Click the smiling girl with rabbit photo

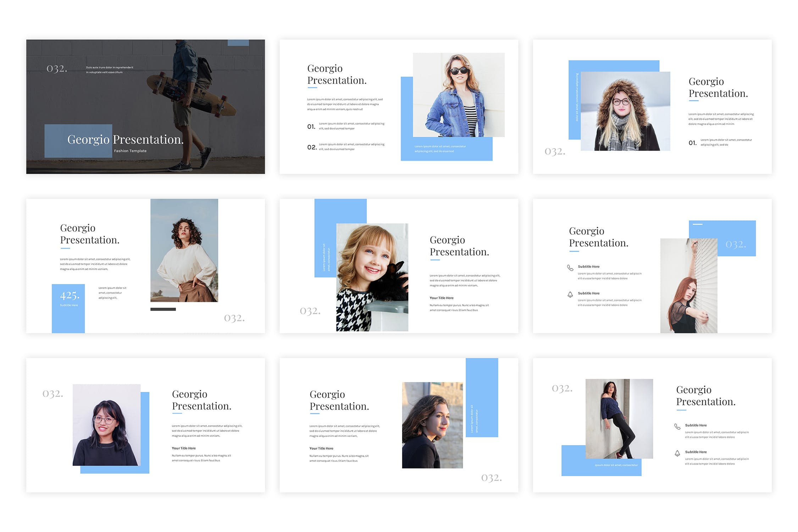click(x=372, y=277)
